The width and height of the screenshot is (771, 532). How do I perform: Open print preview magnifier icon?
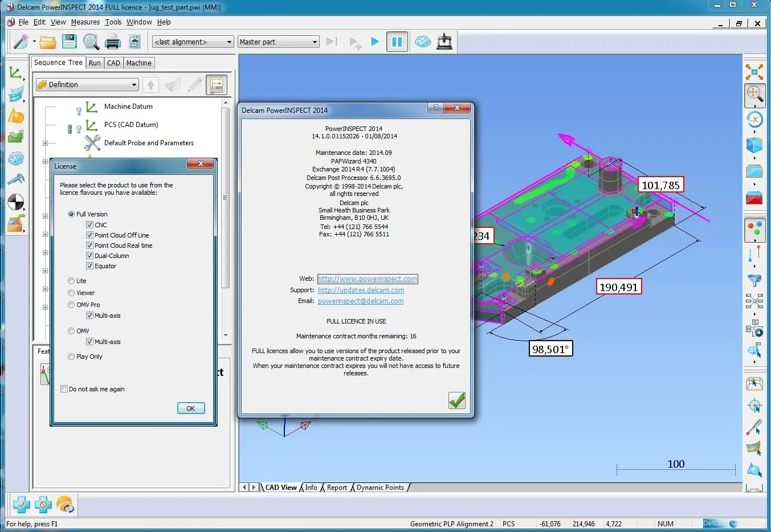pyautogui.click(x=91, y=42)
